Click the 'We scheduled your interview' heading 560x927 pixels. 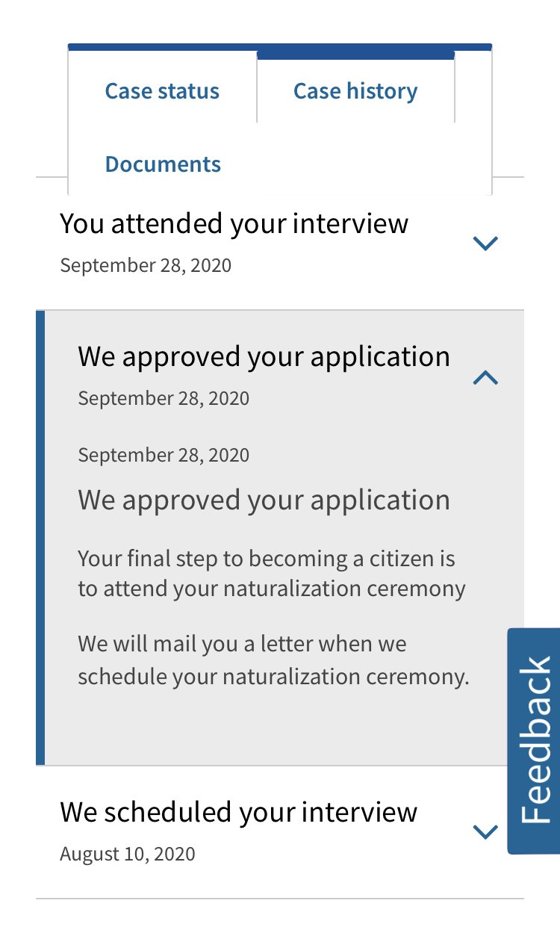click(238, 812)
